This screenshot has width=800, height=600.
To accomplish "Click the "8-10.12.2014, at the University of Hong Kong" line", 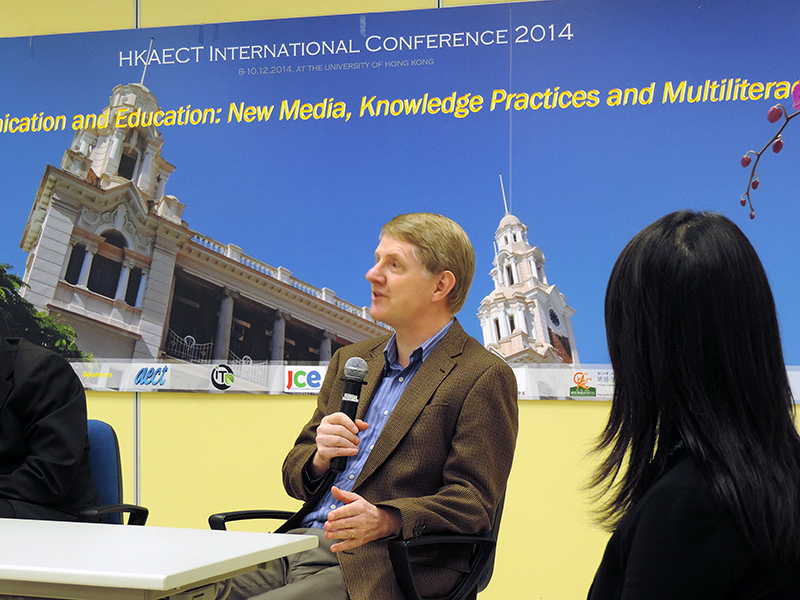I will coord(336,67).
